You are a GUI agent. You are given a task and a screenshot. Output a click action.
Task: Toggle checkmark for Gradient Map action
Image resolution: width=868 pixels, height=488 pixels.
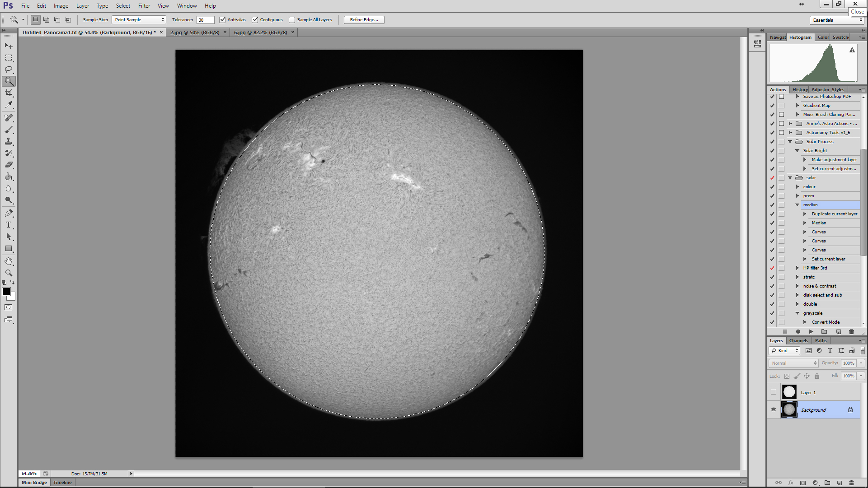point(772,106)
